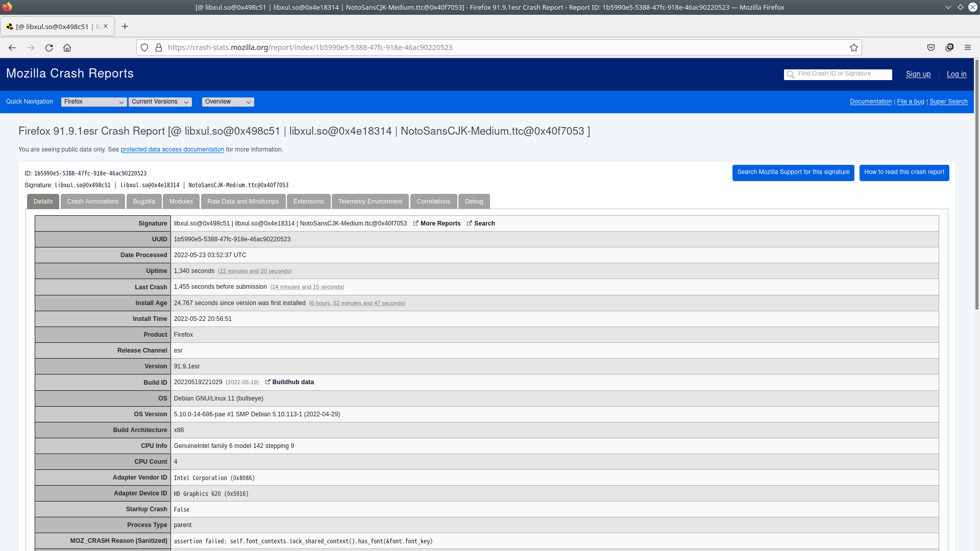Open a new browser tab

click(125, 26)
